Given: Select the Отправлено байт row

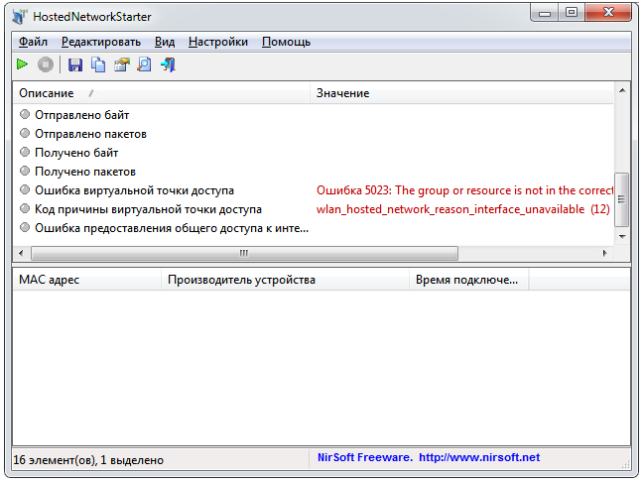Looking at the screenshot, I should (314, 115).
